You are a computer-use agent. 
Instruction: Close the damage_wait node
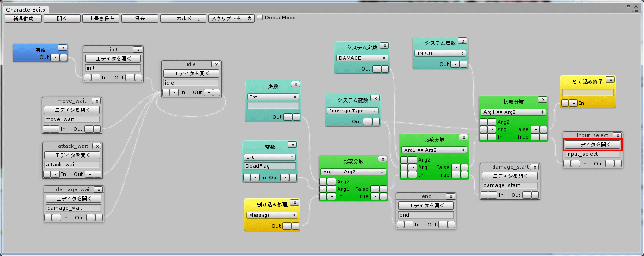99,189
